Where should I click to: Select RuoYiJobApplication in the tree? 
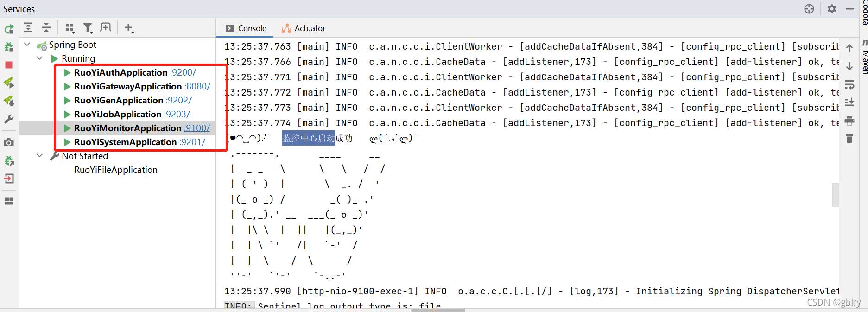click(118, 114)
